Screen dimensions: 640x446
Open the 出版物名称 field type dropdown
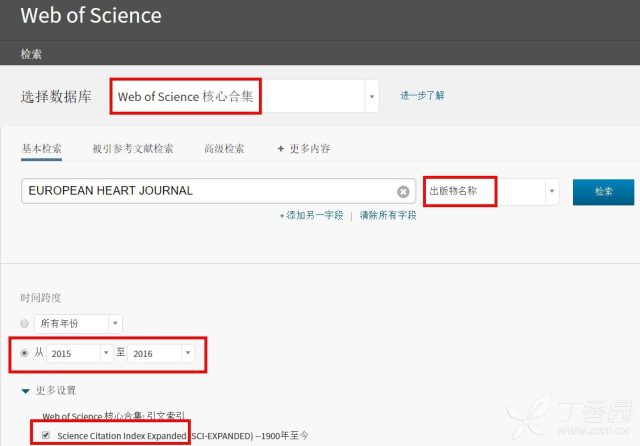click(491, 191)
